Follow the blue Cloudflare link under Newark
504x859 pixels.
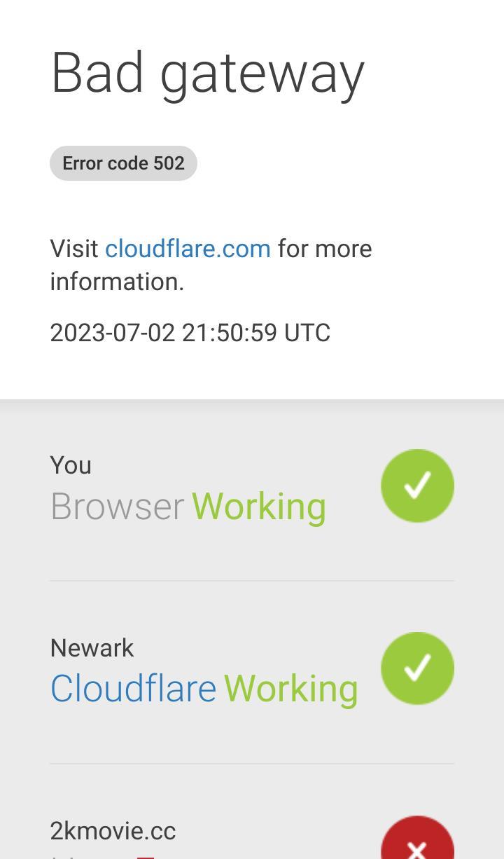pos(133,689)
